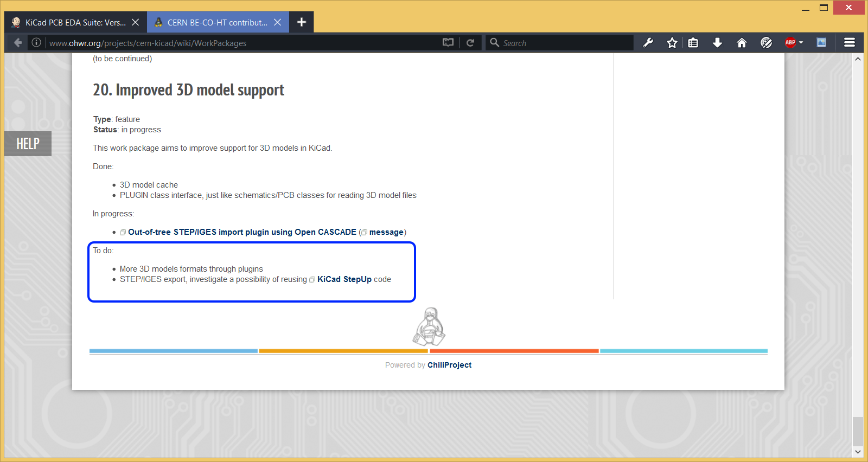Screen dimensions: 868x462
Task: Expand the Adblock Plus dropdown arrow
Action: [x=801, y=43]
